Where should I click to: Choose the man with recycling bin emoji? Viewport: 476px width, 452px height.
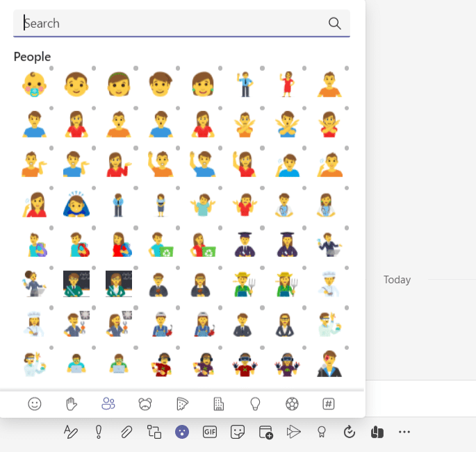[x=161, y=244]
